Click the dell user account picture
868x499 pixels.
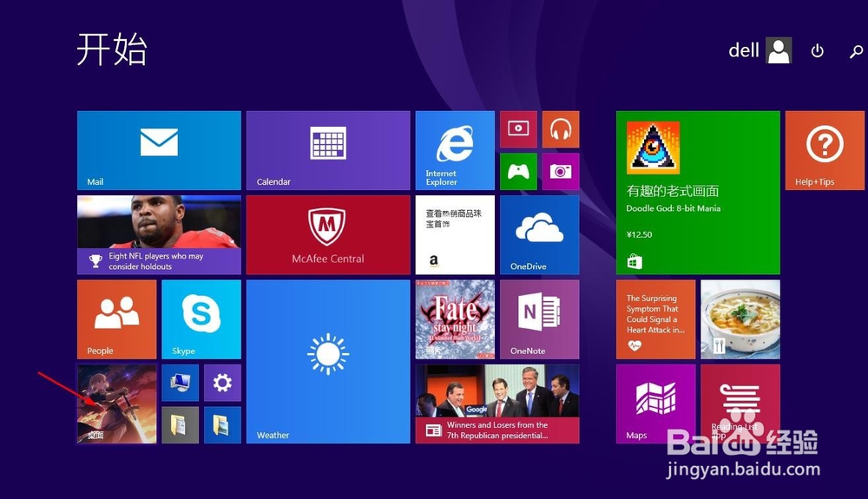tap(779, 50)
